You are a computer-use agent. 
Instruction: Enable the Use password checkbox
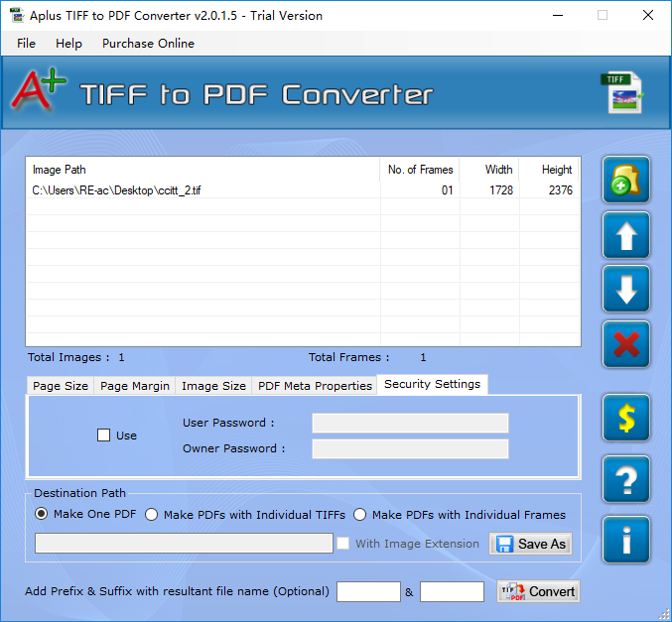[x=103, y=435]
